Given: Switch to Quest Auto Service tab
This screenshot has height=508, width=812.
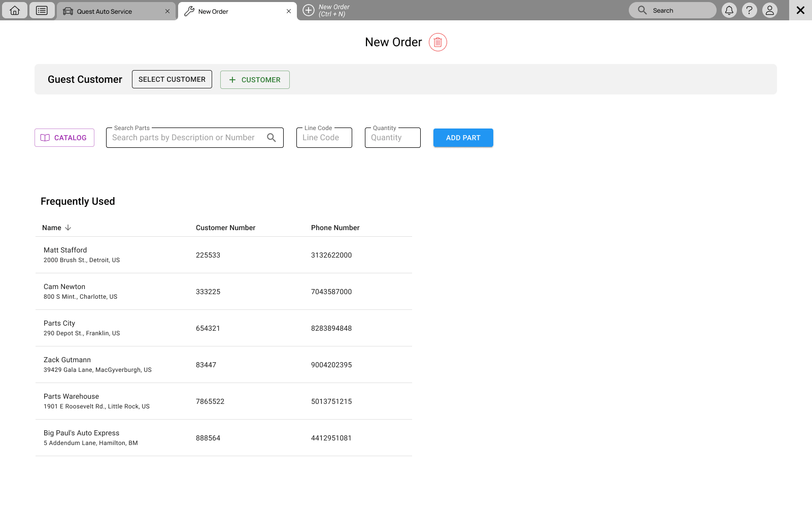Looking at the screenshot, I should (104, 11).
